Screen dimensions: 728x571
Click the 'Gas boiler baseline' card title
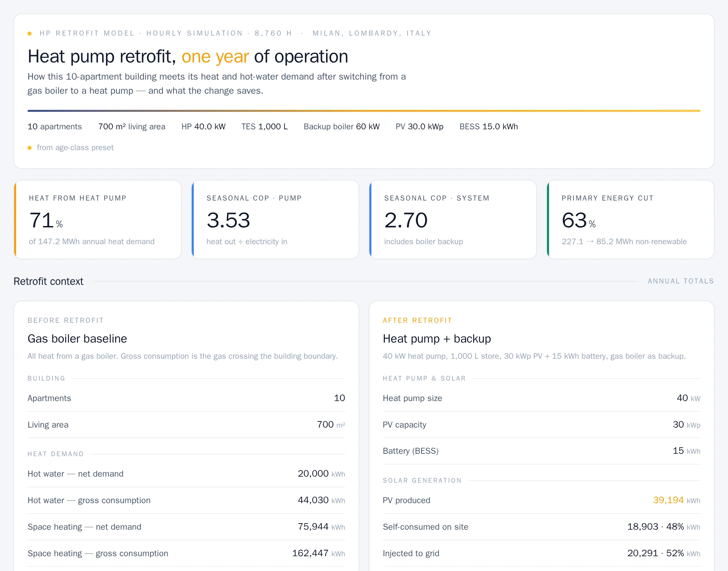tap(77, 339)
